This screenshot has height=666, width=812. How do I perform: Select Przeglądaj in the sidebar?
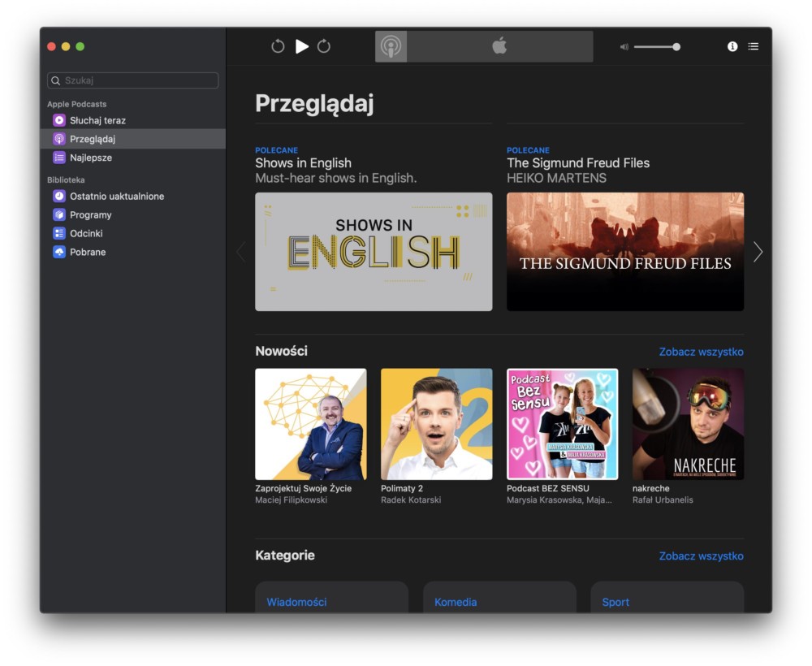[x=132, y=139]
